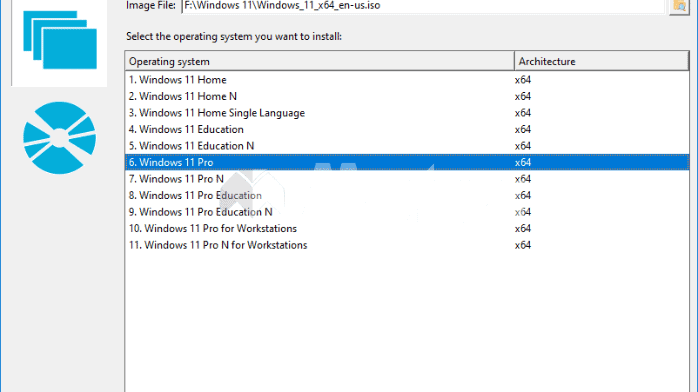Viewport: 698px width, 392px height.
Task: Click the stacked windows sidebar icon
Action: [x=60, y=40]
